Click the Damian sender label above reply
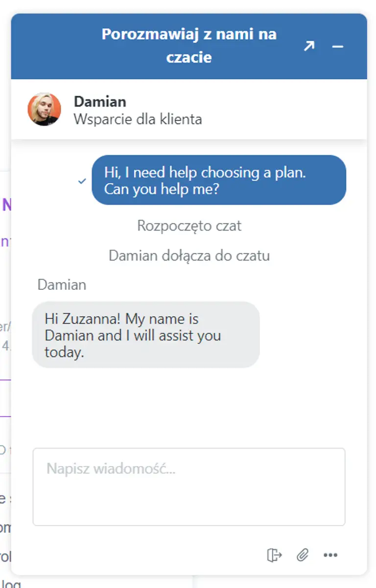 [x=62, y=285]
